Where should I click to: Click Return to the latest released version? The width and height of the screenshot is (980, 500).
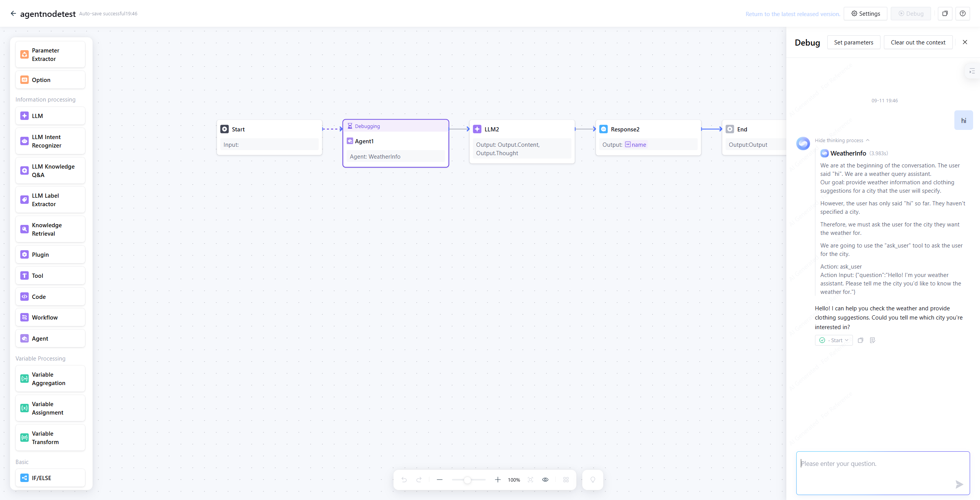coord(792,14)
